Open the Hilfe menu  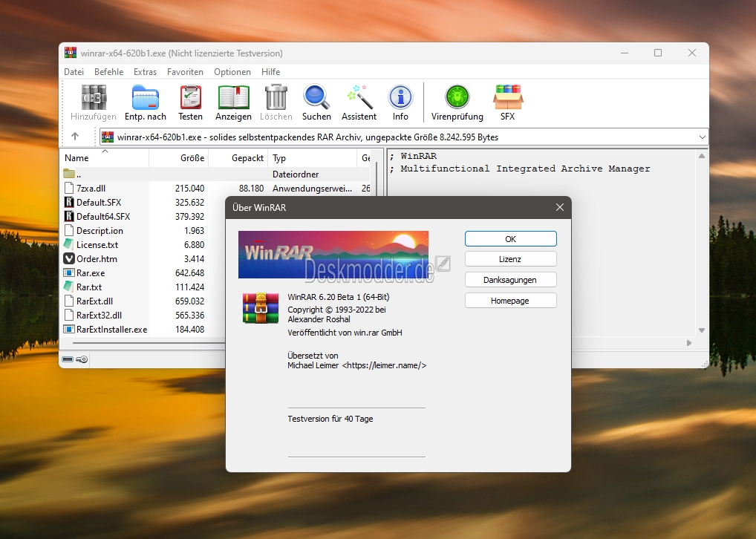click(x=270, y=72)
